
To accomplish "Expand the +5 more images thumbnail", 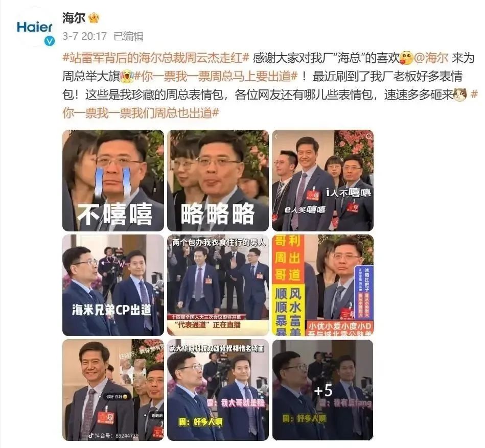I will click(322, 390).
